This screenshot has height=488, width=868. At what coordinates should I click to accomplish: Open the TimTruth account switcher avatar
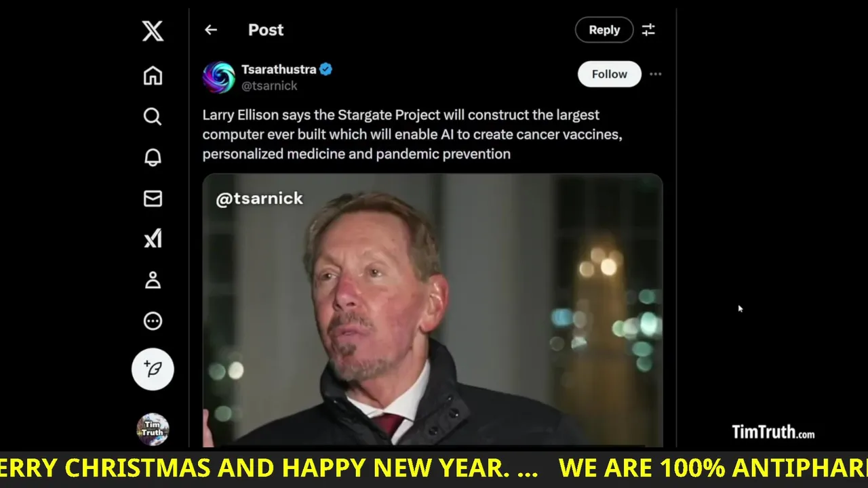click(x=153, y=429)
